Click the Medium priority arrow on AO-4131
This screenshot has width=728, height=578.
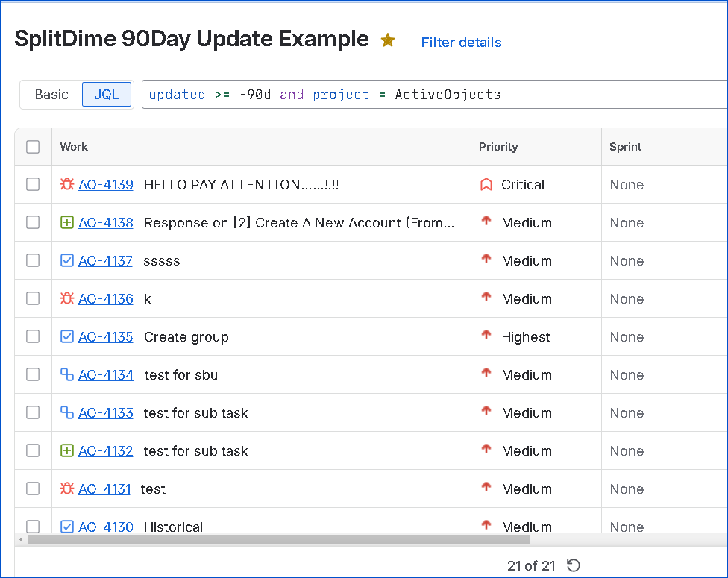pyautogui.click(x=486, y=489)
